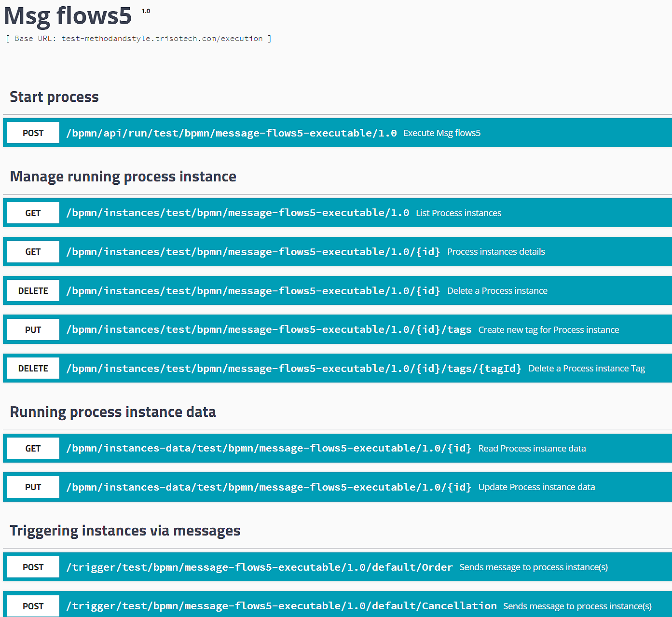The width and height of the screenshot is (672, 617).
Task: Click DELETE badge for Delete a Process instance
Action: pyautogui.click(x=33, y=291)
